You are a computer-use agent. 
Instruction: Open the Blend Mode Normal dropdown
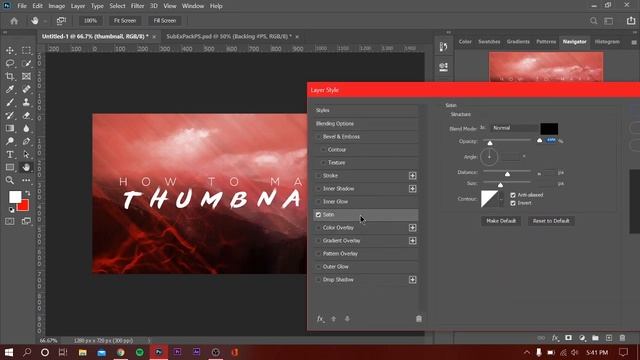(x=514, y=128)
